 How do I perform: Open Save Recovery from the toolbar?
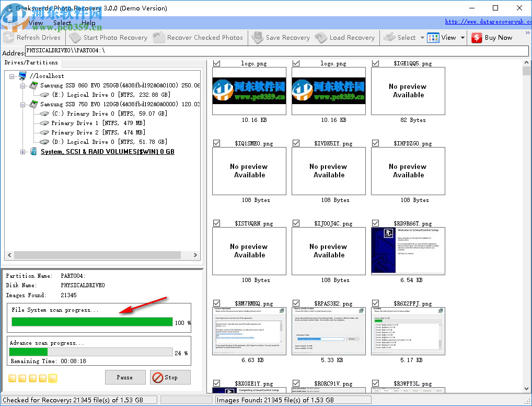coord(257,37)
